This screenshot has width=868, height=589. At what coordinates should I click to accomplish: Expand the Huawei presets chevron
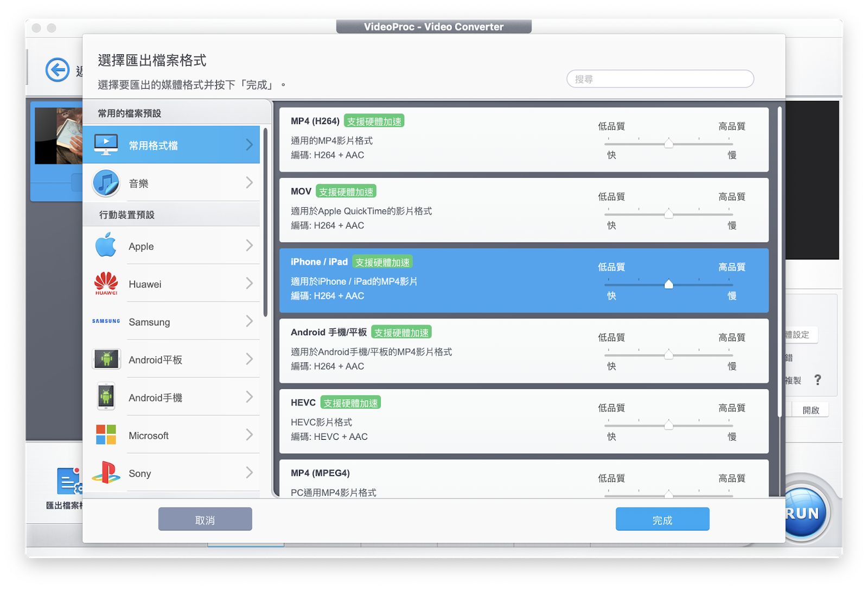[x=249, y=284]
